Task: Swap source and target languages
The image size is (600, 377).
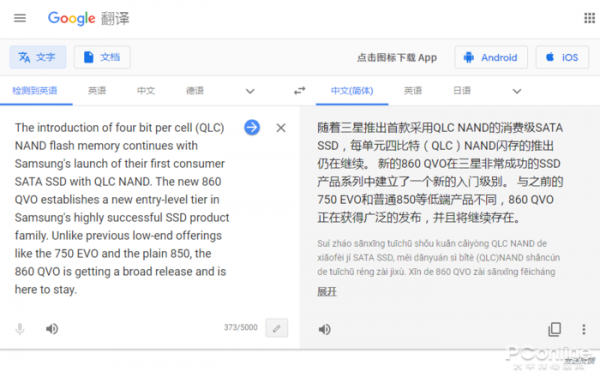Action: tap(300, 91)
